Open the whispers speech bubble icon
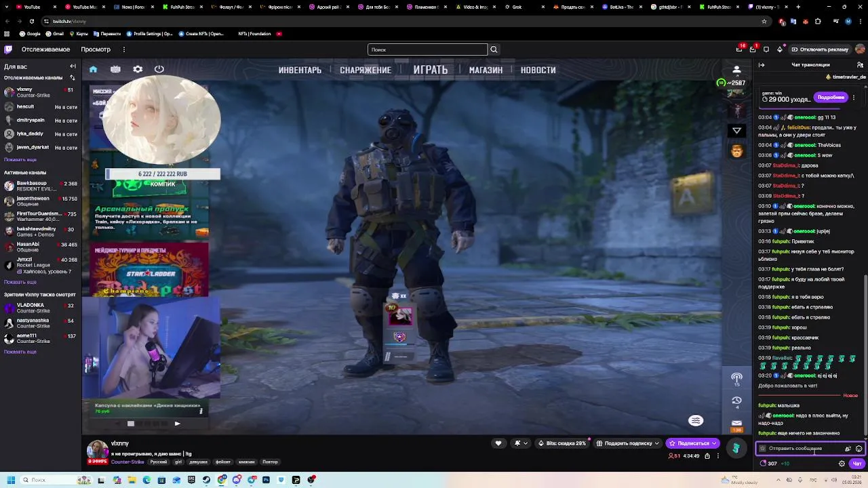The width and height of the screenshot is (868, 488). click(766, 49)
